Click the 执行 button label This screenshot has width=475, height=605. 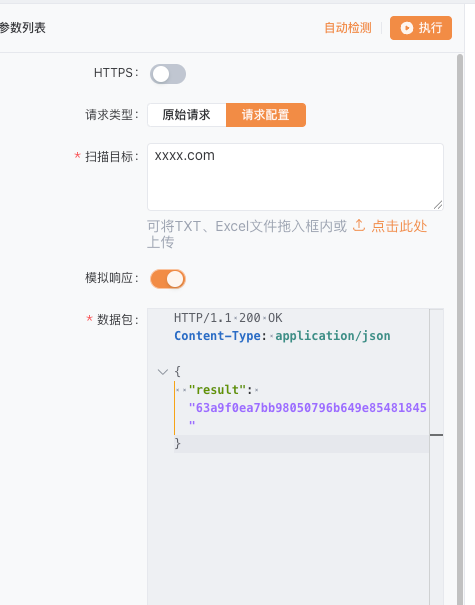coord(431,28)
